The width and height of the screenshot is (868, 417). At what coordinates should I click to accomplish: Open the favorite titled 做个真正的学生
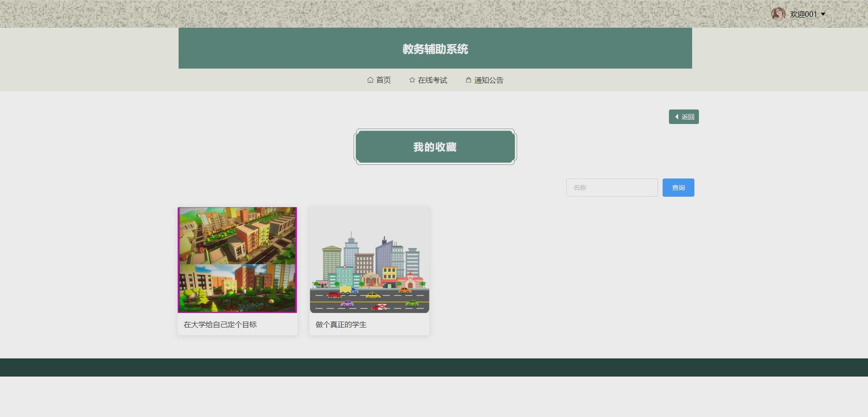point(340,324)
